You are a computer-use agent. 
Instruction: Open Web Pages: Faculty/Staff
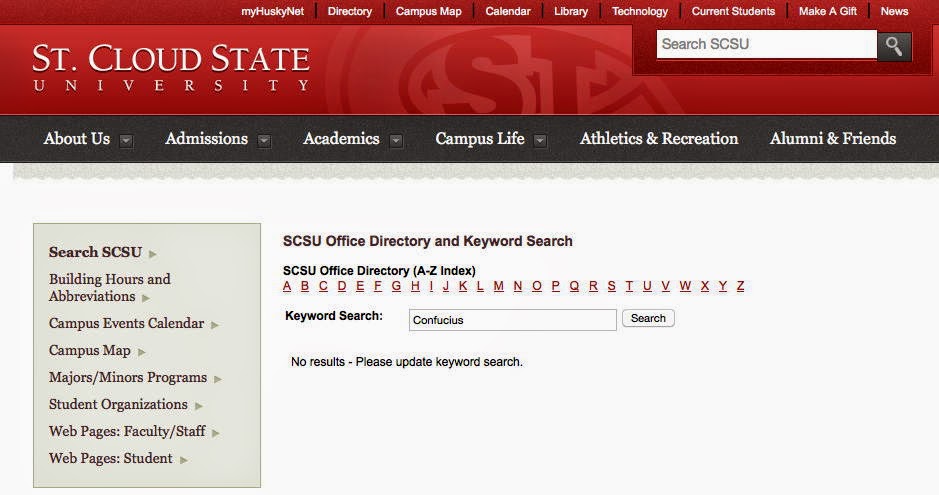point(127,431)
